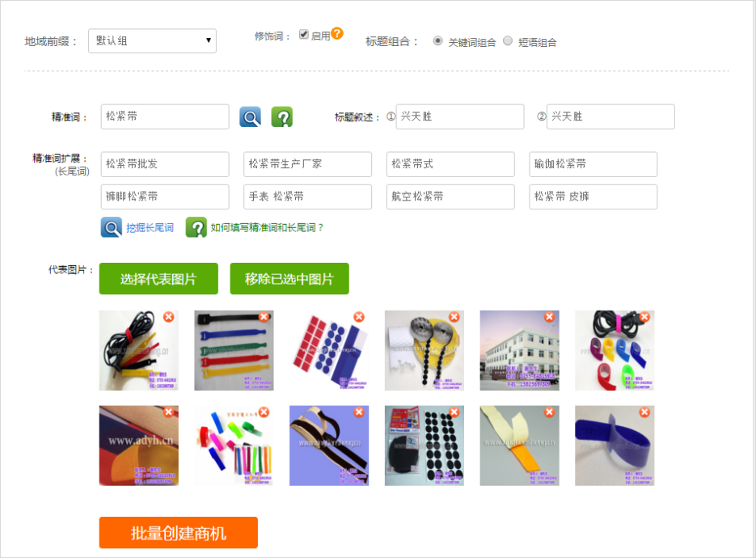Toggle the 启用 modifier checkbox

coord(304,35)
